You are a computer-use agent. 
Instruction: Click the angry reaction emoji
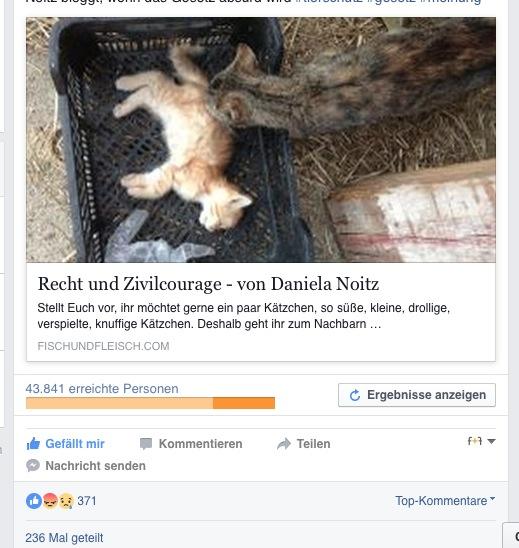50,501
